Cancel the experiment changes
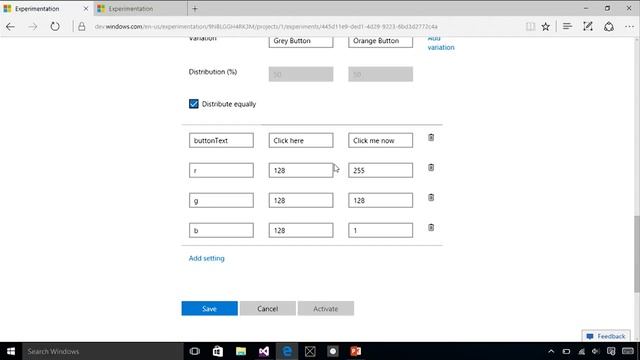 pyautogui.click(x=267, y=309)
